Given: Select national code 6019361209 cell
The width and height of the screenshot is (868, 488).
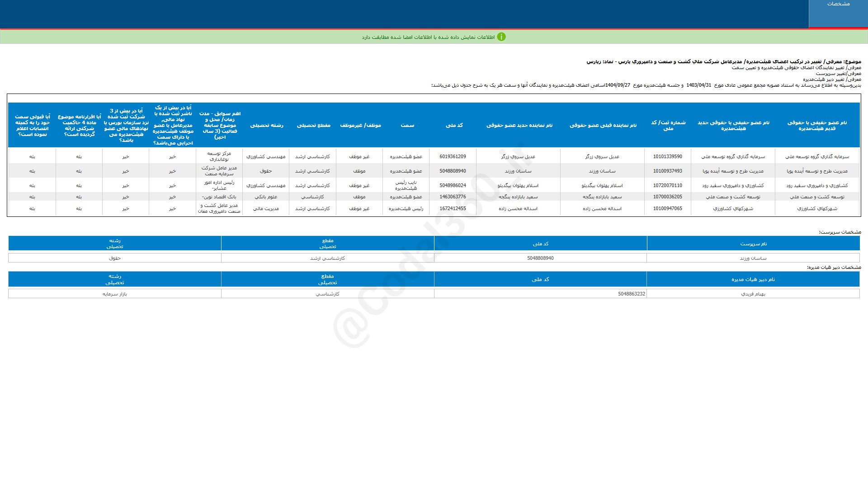Looking at the screenshot, I should 453,157.
